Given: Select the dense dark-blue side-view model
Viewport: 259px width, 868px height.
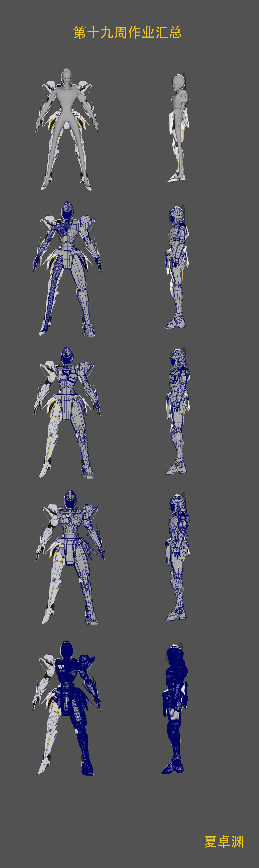Looking at the screenshot, I should point(175,708).
